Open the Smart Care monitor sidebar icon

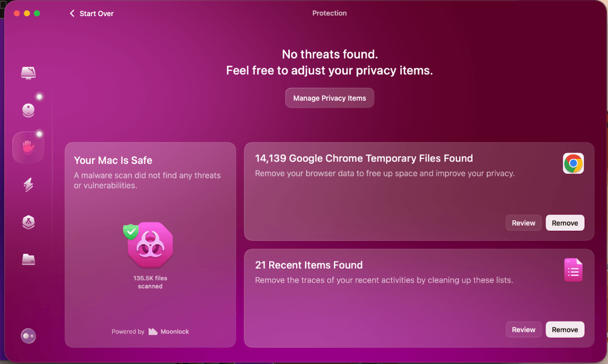pyautogui.click(x=28, y=72)
